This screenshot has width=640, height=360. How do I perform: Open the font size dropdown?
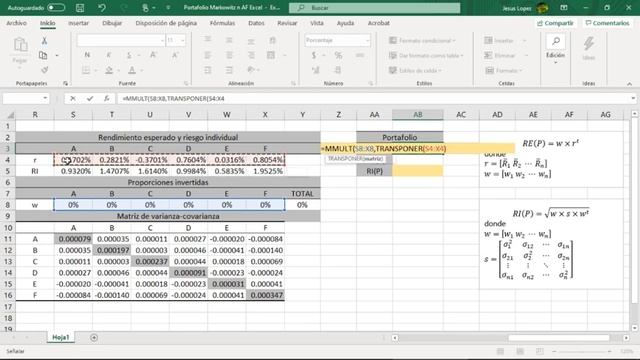pos(182,40)
